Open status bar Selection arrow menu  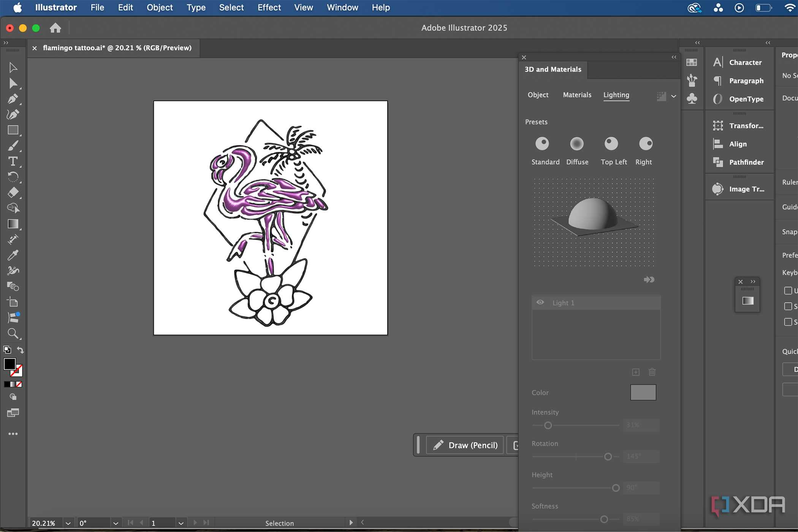pos(351,523)
